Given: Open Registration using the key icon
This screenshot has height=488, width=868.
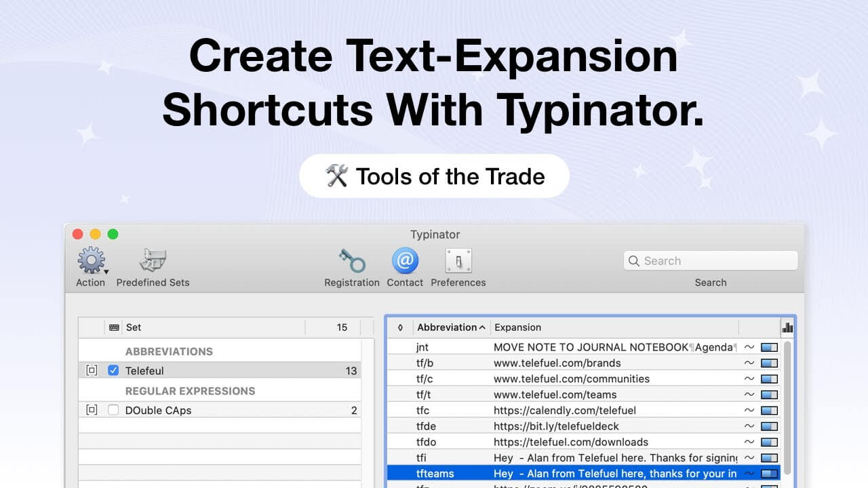Looking at the screenshot, I should [x=352, y=260].
